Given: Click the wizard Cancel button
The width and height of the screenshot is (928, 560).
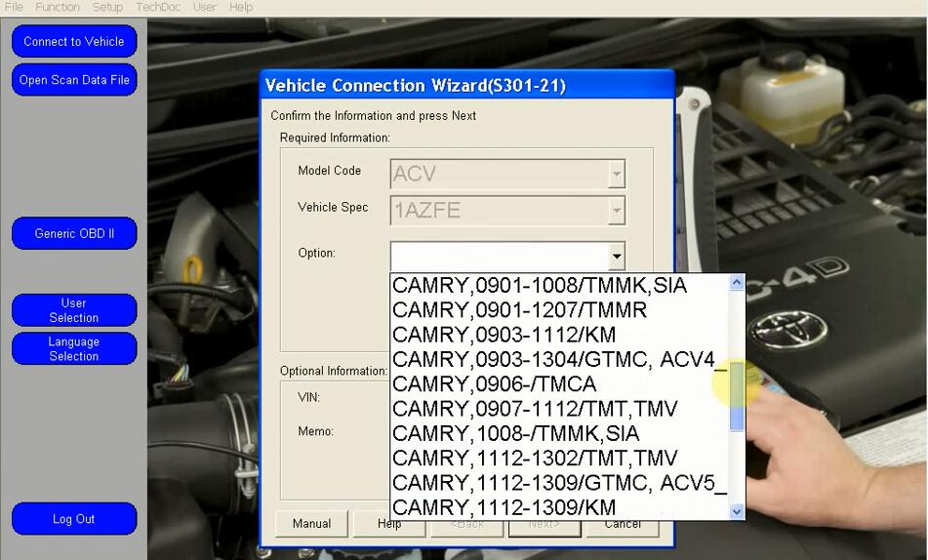Looking at the screenshot, I should click(x=623, y=524).
